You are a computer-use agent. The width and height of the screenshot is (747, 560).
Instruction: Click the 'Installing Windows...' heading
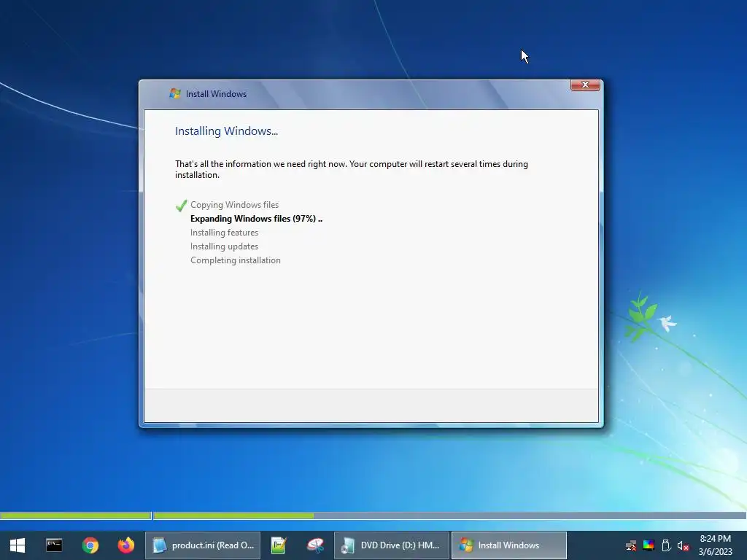[x=226, y=131]
